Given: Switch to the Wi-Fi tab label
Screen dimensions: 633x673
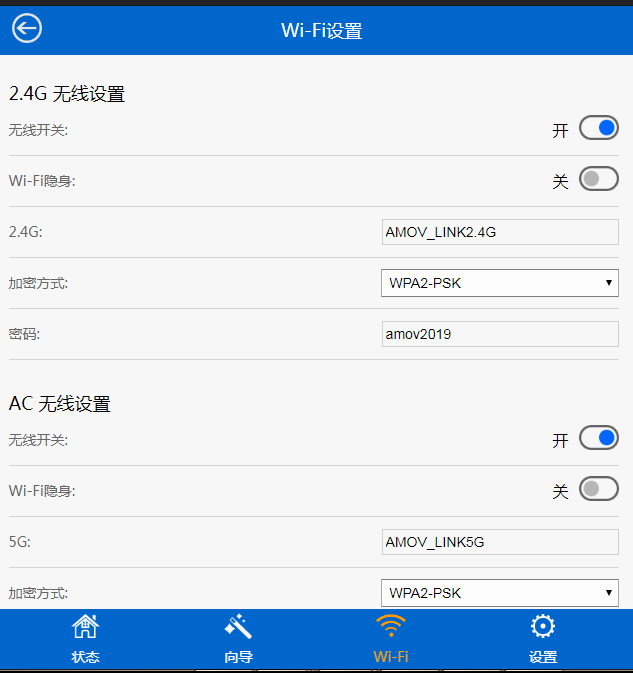Looking at the screenshot, I should (391, 657).
